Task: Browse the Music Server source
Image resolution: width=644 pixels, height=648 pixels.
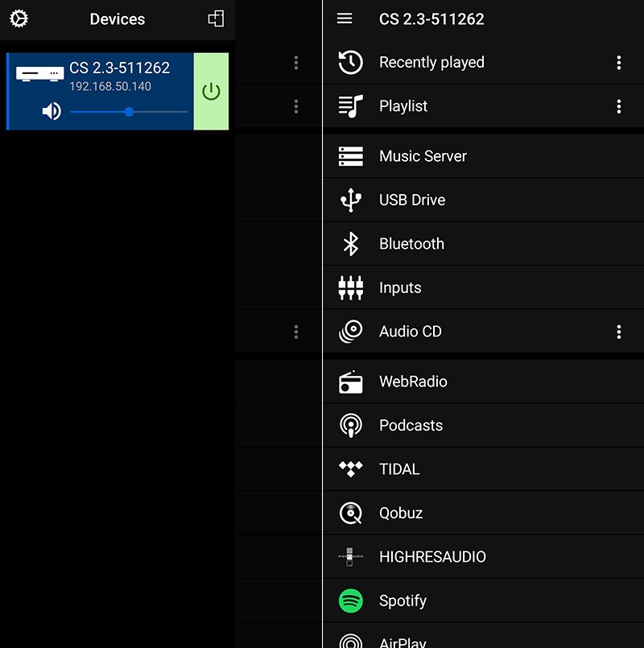Action: (483, 156)
